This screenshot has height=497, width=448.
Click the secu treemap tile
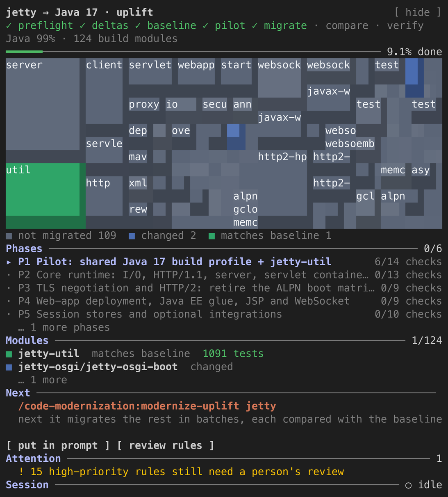click(x=215, y=104)
